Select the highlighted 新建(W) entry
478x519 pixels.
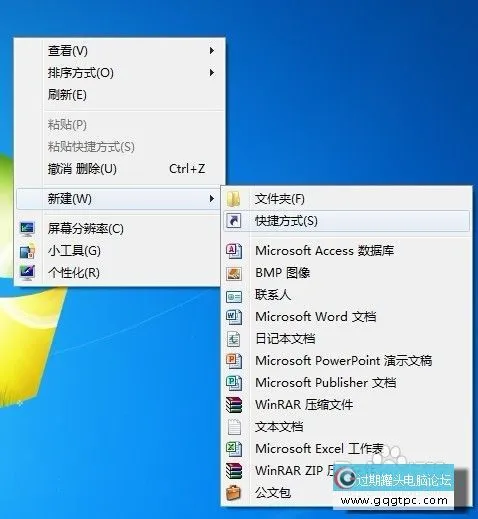[x=119, y=199]
